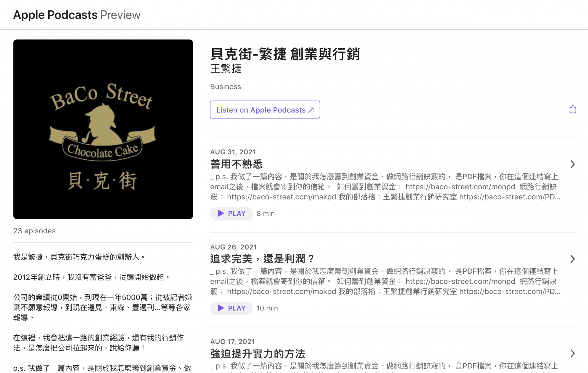The width and height of the screenshot is (588, 373).
Task: Click podcast title 貝克街-繁捷 創業與行銷
Action: pyautogui.click(x=285, y=54)
